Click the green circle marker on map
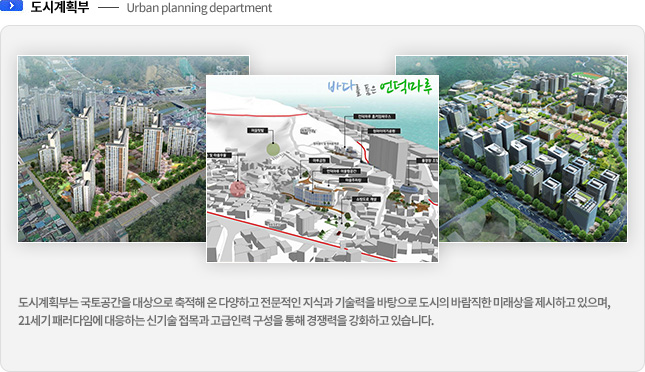This screenshot has width=645, height=372. (273, 149)
